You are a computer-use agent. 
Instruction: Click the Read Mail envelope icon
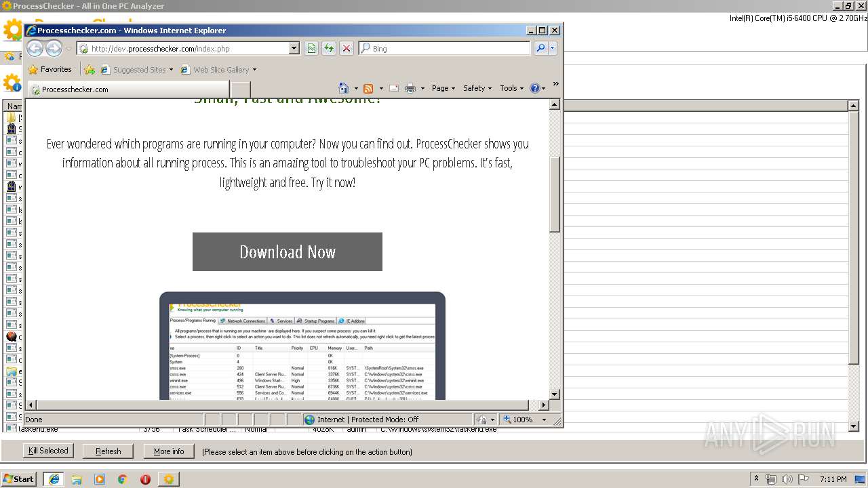[393, 88]
